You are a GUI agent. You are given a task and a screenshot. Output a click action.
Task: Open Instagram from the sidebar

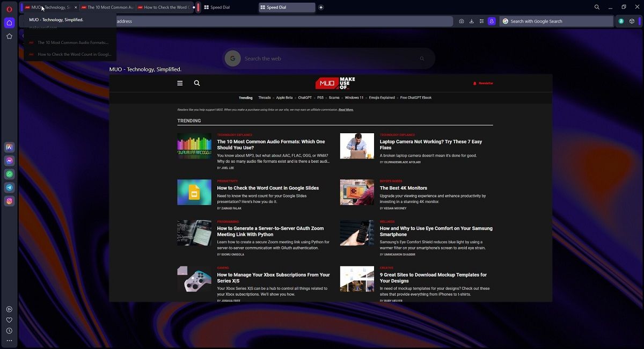point(9,201)
